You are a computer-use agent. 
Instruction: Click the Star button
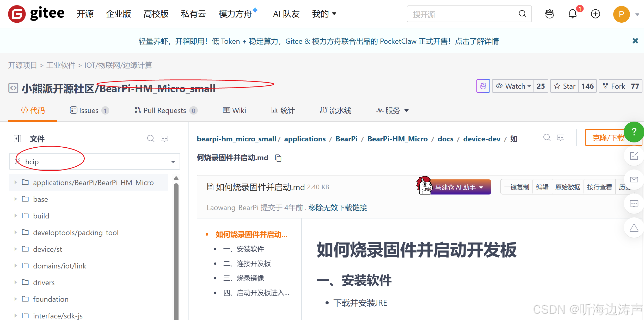pos(565,86)
